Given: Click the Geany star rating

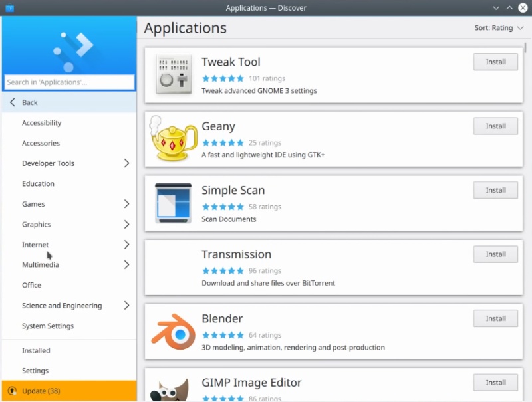Looking at the screenshot, I should point(223,143).
